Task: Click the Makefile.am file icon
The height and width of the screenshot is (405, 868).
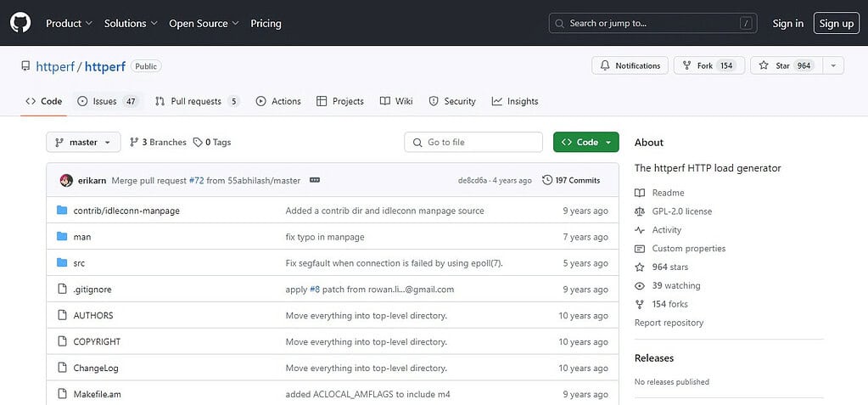Action: (63, 394)
